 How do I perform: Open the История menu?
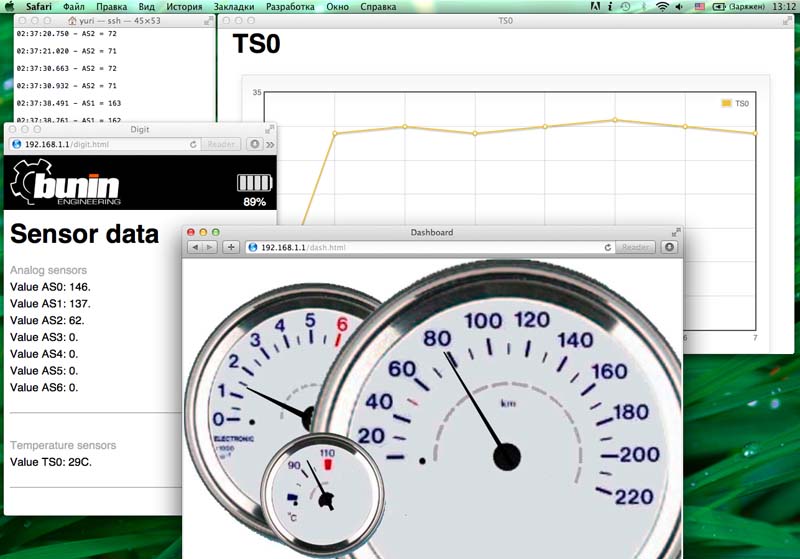click(184, 7)
